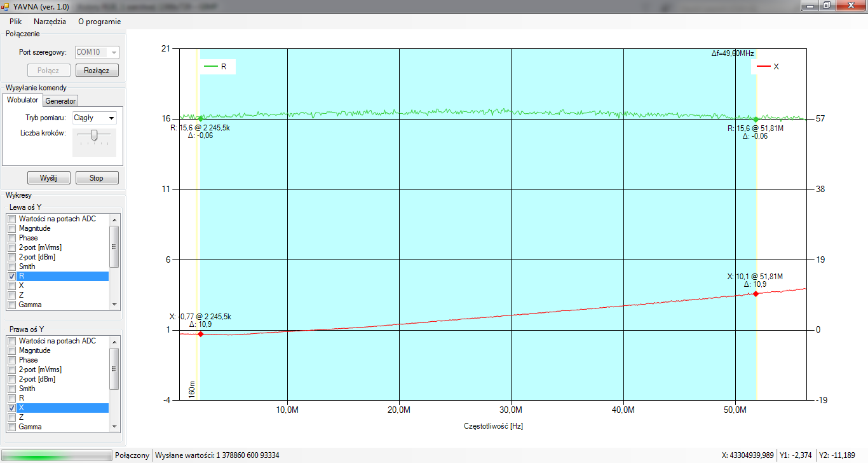The image size is (868, 463).
Task: Click the red diamond X marker at 2 245,5k
Action: point(200,334)
